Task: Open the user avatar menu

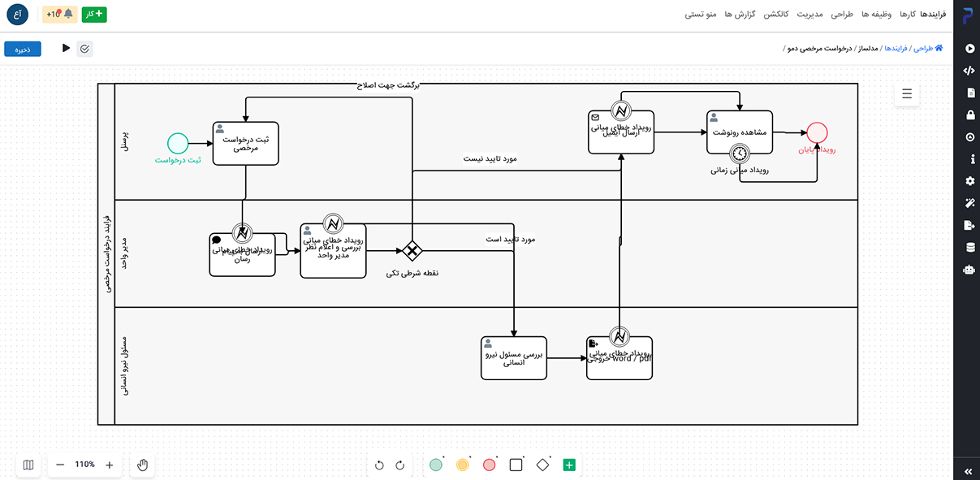Action: click(17, 15)
